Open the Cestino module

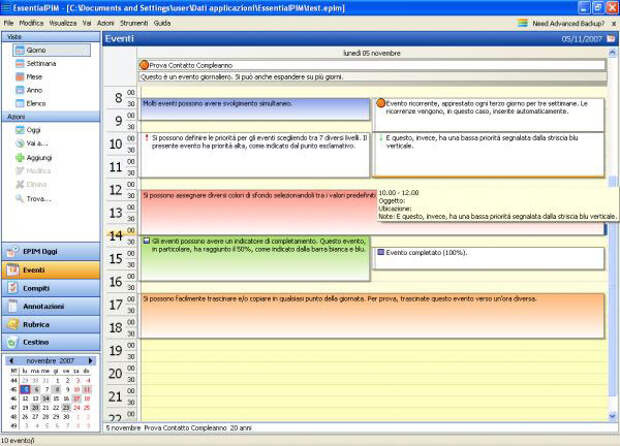click(x=51, y=342)
